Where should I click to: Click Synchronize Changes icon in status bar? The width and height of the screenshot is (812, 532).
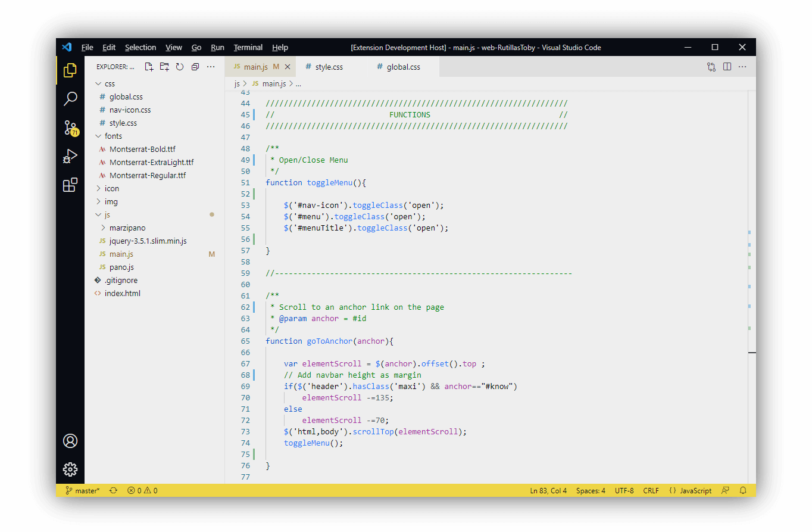(113, 491)
